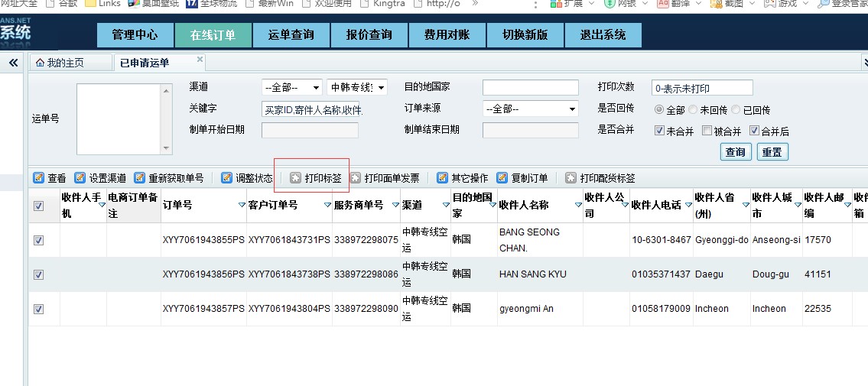
Task: Click the 调整状态 adjust status icon
Action: [226, 178]
